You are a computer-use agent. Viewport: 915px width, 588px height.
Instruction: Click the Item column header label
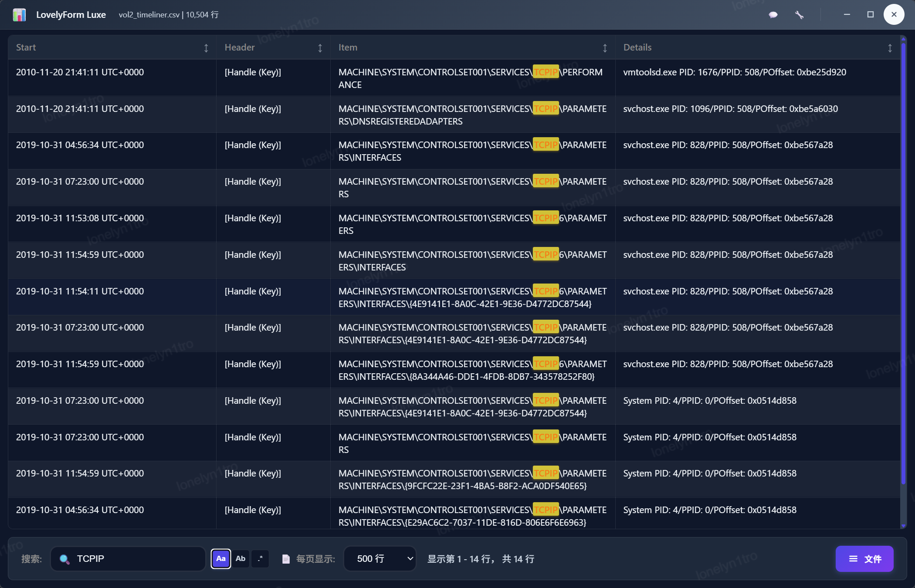click(348, 47)
